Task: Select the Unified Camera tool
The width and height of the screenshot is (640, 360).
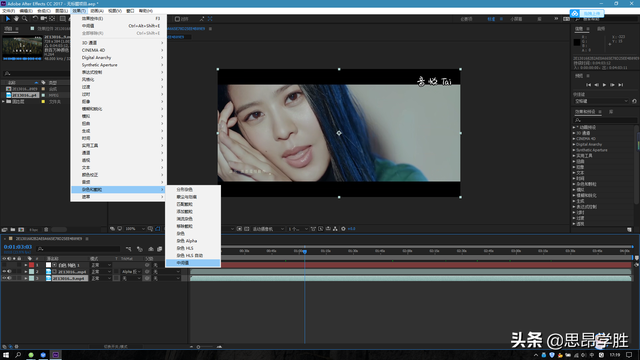Action: [43, 19]
